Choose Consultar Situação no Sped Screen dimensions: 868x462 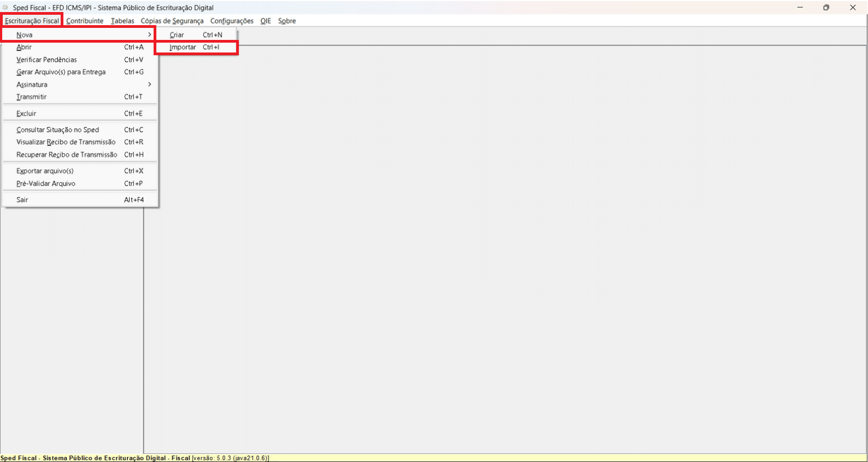(80, 130)
